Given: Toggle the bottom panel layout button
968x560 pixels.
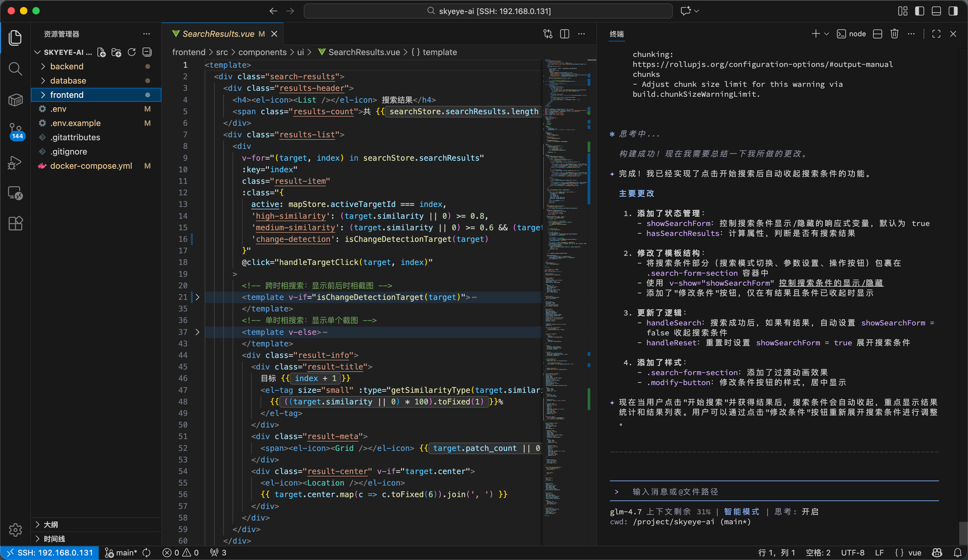Looking at the screenshot, I should coord(936,11).
